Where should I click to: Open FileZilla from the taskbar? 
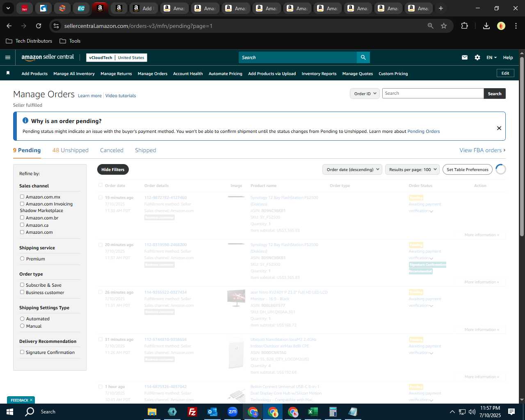pos(192,412)
